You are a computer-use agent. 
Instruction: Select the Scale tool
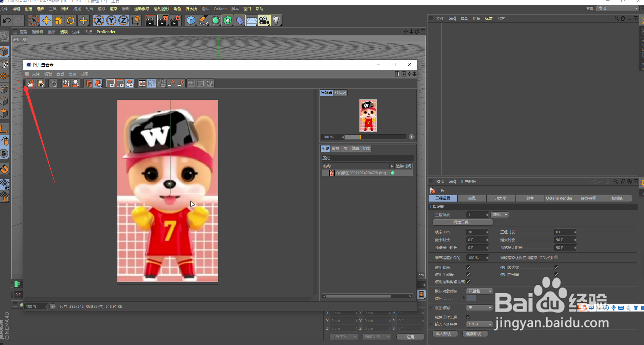[x=59, y=21]
